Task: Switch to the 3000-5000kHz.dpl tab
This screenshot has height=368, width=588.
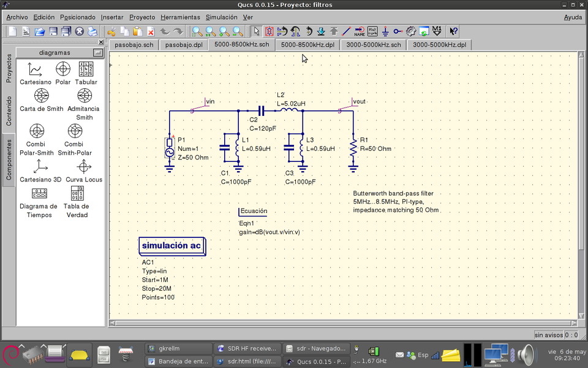Action: 439,45
